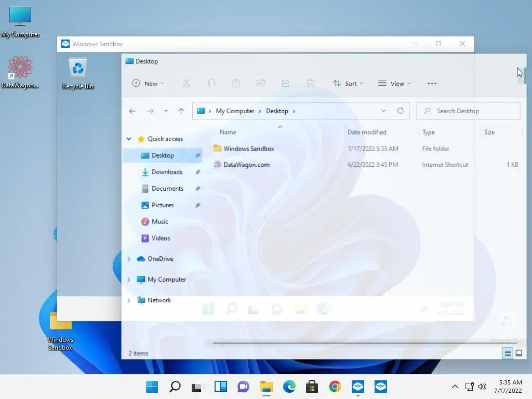Unpin Downloads using its pin icon
The image size is (532, 399).
coord(197,172)
